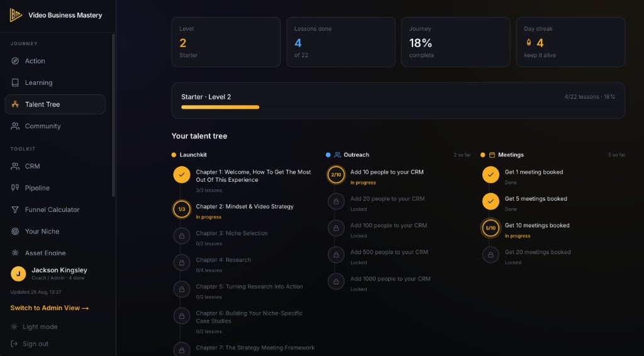Click the Lessons done stat card
The height and width of the screenshot is (356, 644).
(x=341, y=42)
